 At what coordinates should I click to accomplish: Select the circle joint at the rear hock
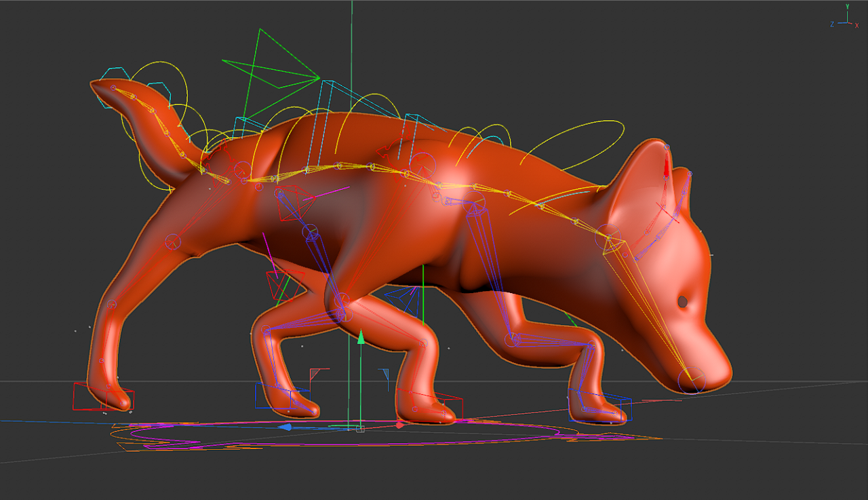tap(111, 305)
